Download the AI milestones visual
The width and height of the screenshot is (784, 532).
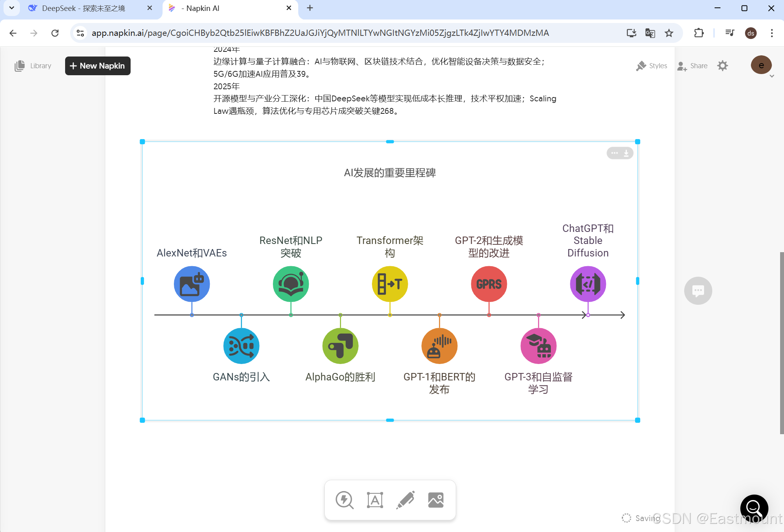626,153
